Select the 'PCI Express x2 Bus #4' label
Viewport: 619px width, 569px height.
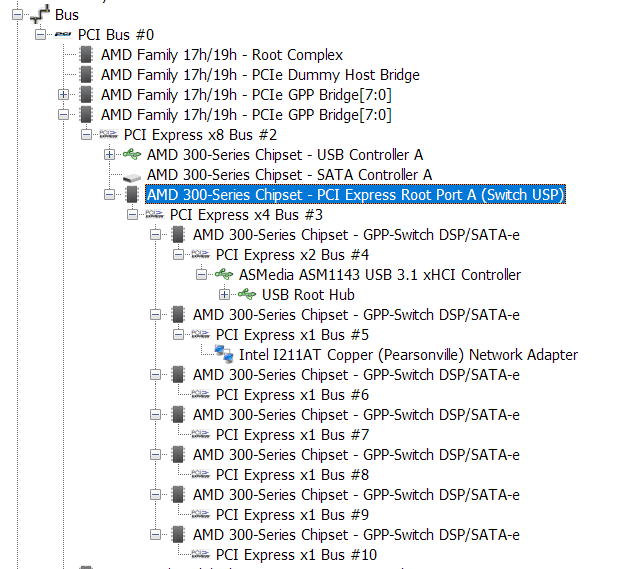pos(293,255)
